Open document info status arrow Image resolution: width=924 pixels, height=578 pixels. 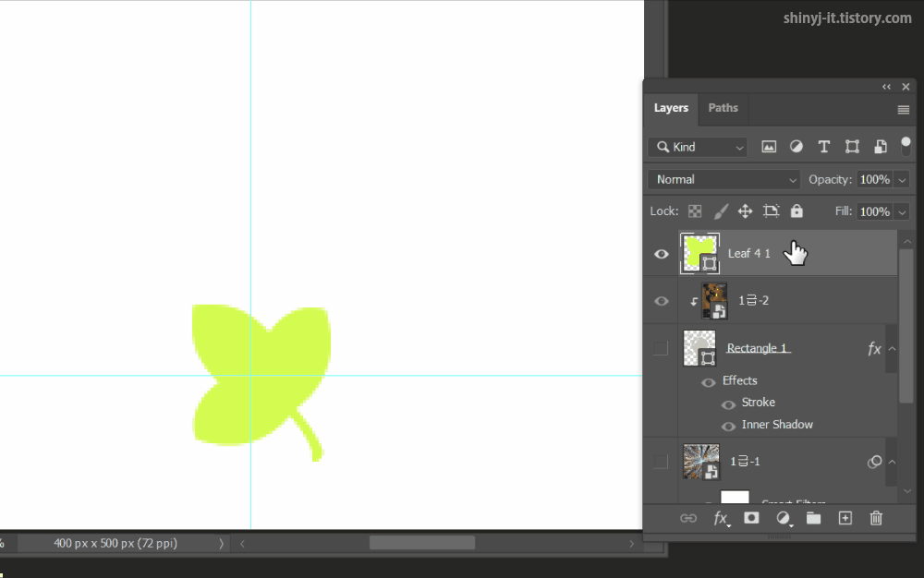[221, 543]
